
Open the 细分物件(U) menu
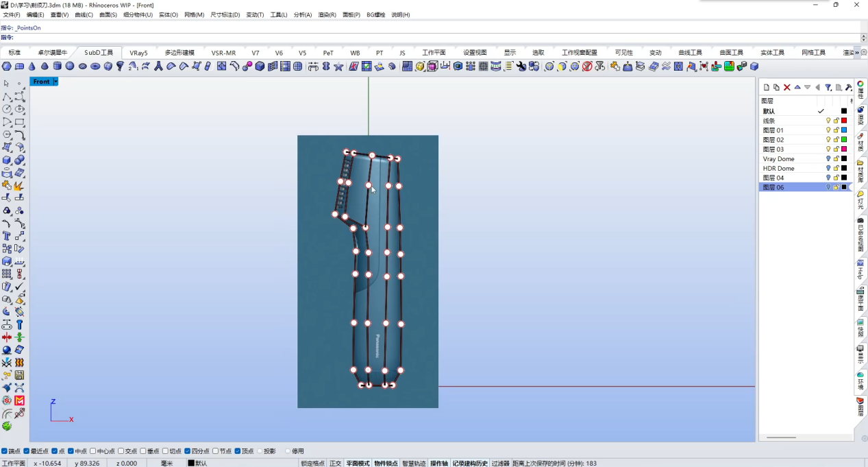click(x=138, y=14)
